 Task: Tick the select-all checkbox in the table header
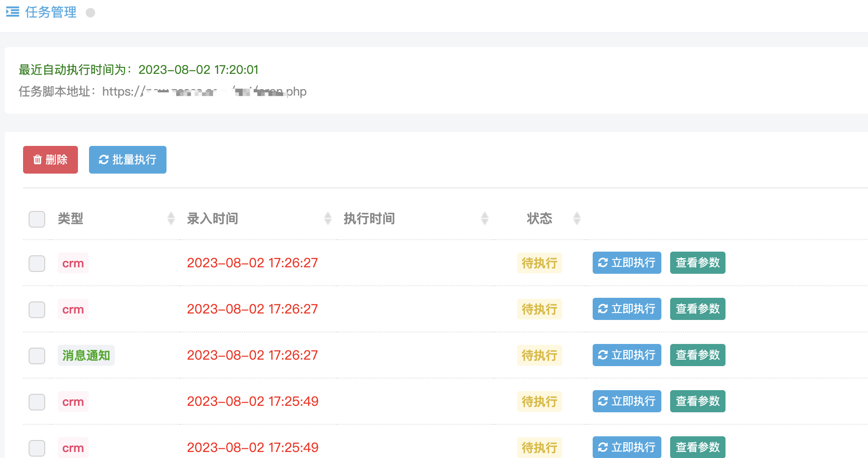37,219
